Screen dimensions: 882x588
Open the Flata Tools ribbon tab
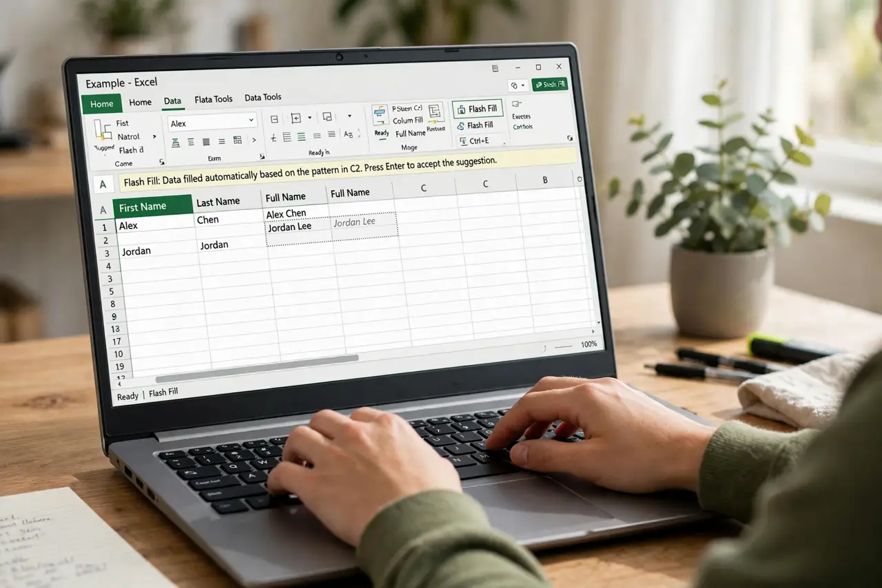(x=214, y=99)
